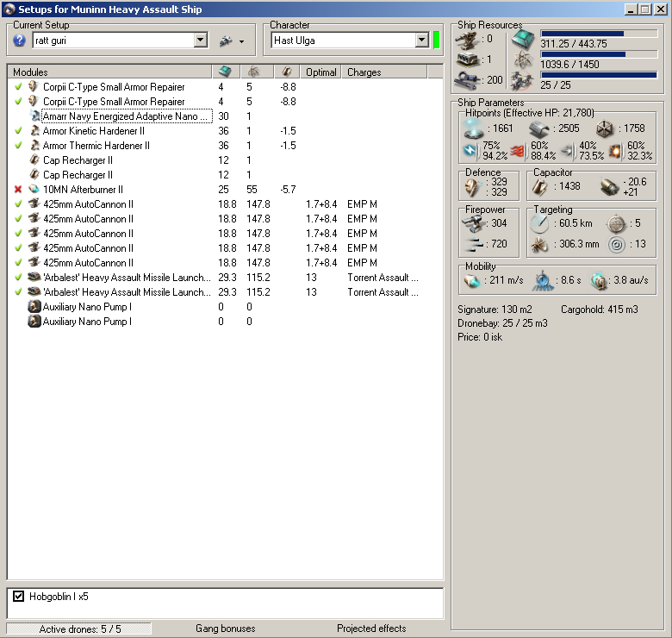Click the powergrid column header icon
Image resolution: width=672 pixels, height=638 pixels.
[x=253, y=72]
